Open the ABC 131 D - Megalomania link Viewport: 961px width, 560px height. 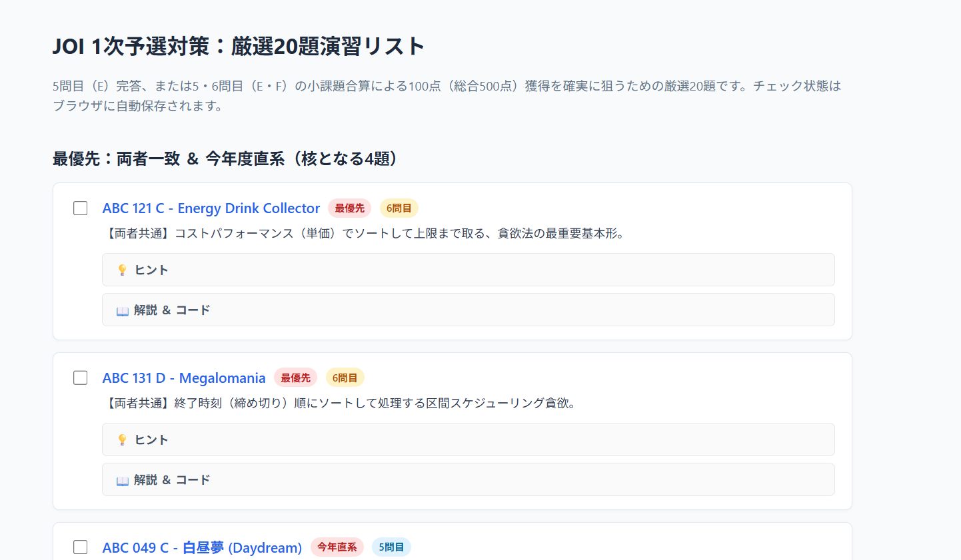click(x=184, y=378)
